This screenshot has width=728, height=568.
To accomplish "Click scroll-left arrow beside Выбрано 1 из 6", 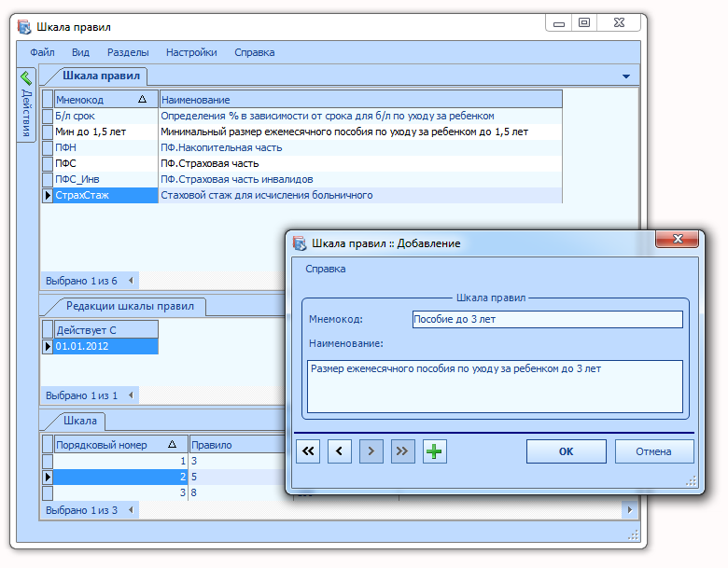I will pyautogui.click(x=131, y=281).
